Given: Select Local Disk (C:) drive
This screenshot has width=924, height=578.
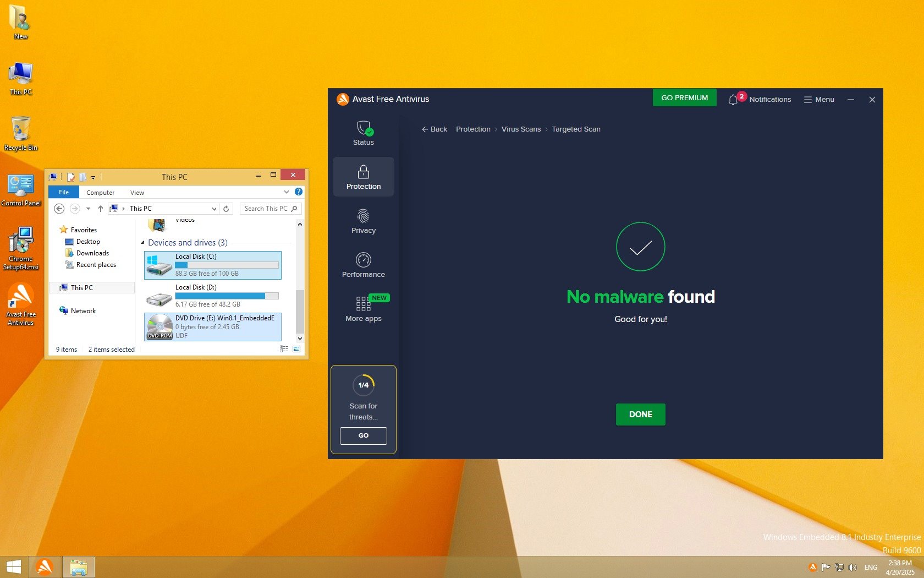Looking at the screenshot, I should [x=213, y=265].
